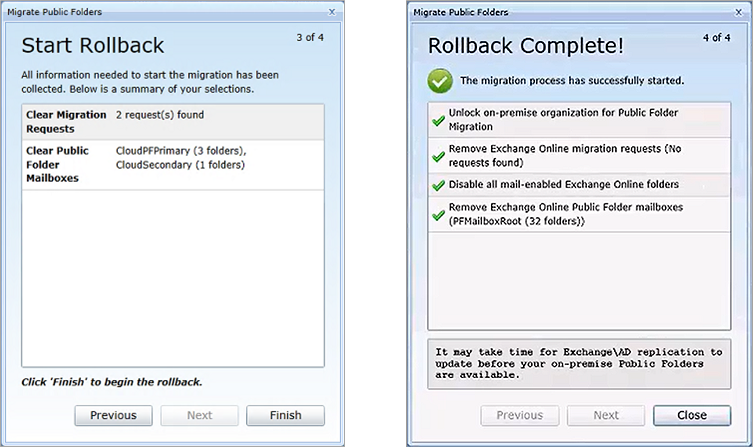
Task: Click the checkmark beside Unlock on-premise organization
Action: coord(438,121)
